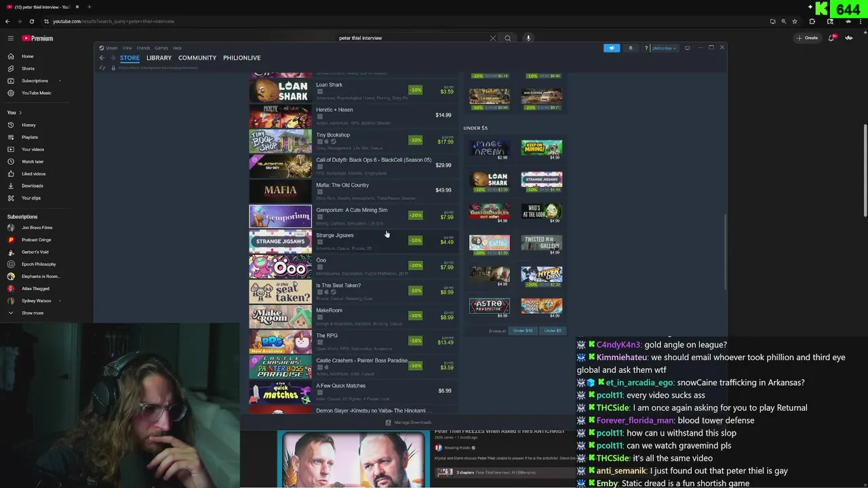Open Games menu in Steam window
The width and height of the screenshot is (868, 488).
pos(161,48)
